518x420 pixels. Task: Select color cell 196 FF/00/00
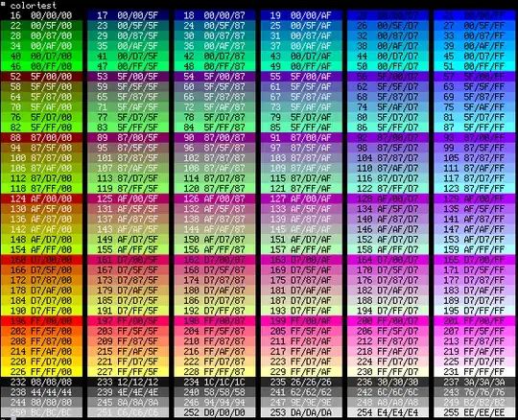(41, 321)
